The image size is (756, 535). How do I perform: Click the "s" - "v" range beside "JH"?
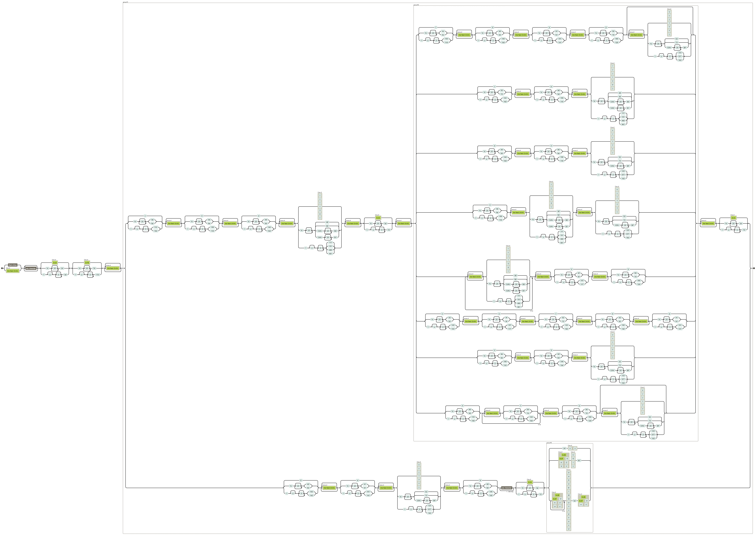(x=572, y=448)
